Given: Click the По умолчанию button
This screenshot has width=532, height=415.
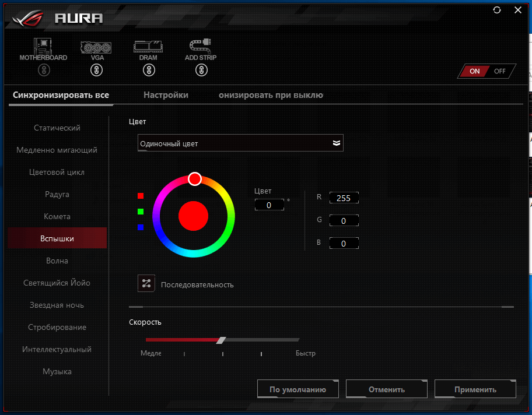Looking at the screenshot, I should (297, 389).
